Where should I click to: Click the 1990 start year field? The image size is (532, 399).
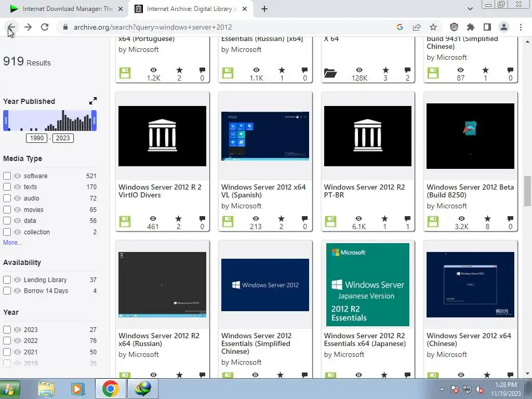coord(37,138)
